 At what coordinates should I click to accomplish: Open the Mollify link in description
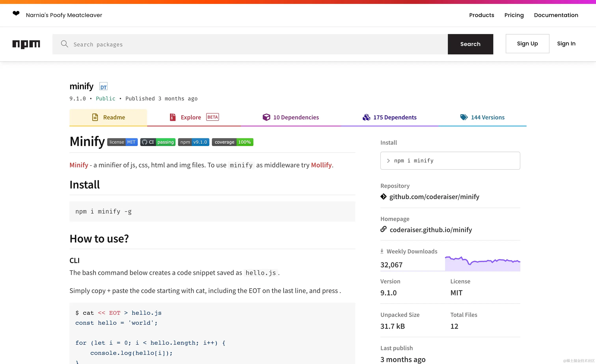coord(321,165)
